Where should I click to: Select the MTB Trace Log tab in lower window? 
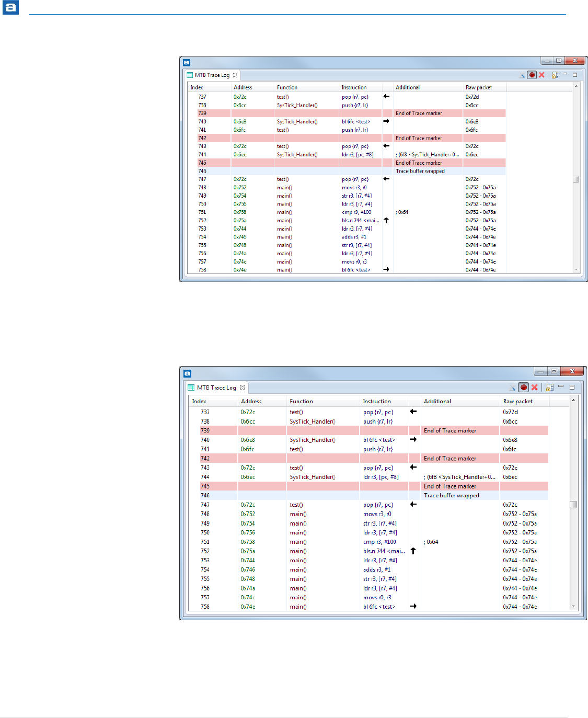(216, 388)
